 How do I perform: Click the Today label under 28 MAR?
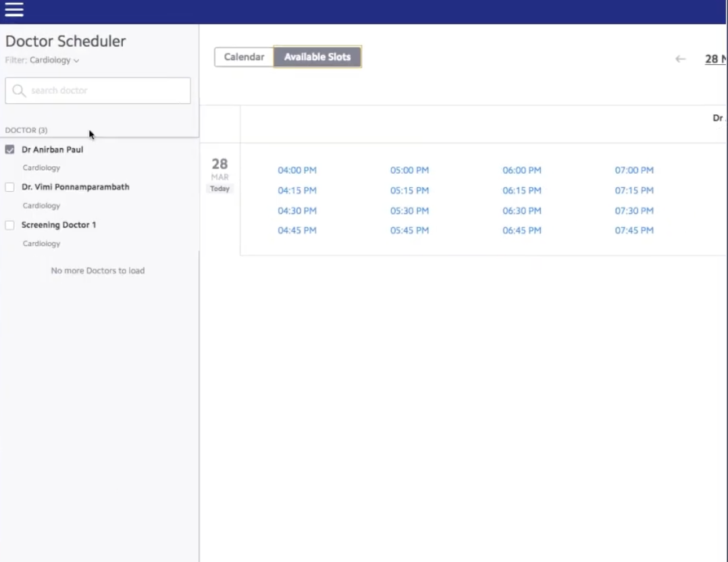(219, 188)
